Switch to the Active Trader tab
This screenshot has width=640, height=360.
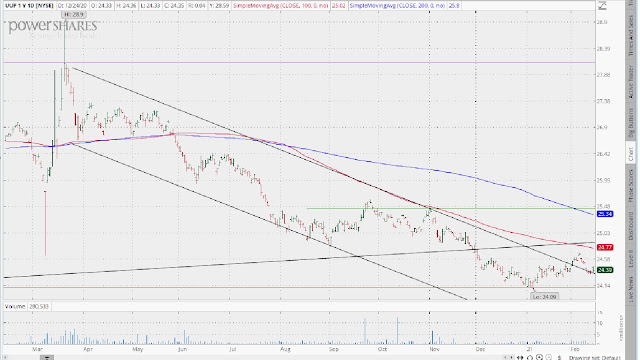coord(631,82)
